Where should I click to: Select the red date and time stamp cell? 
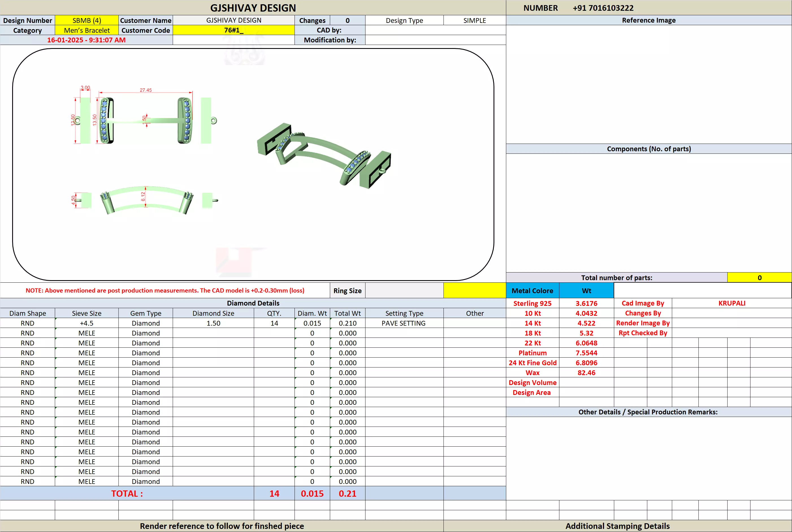click(x=86, y=40)
